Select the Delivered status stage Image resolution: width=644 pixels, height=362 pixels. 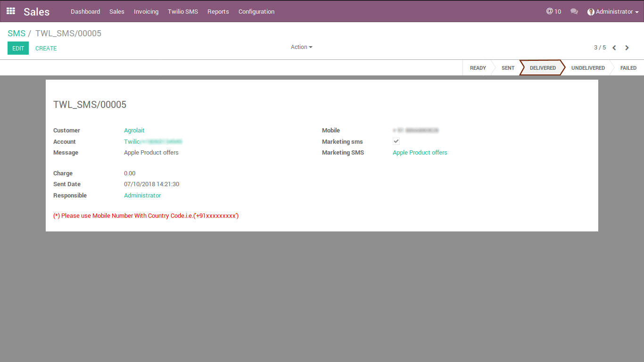pyautogui.click(x=543, y=68)
